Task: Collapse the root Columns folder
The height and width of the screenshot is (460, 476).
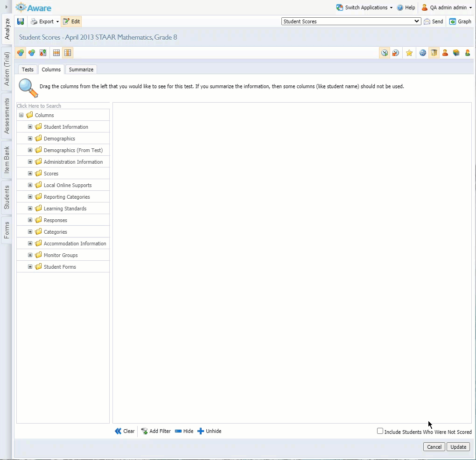Action: [21, 115]
